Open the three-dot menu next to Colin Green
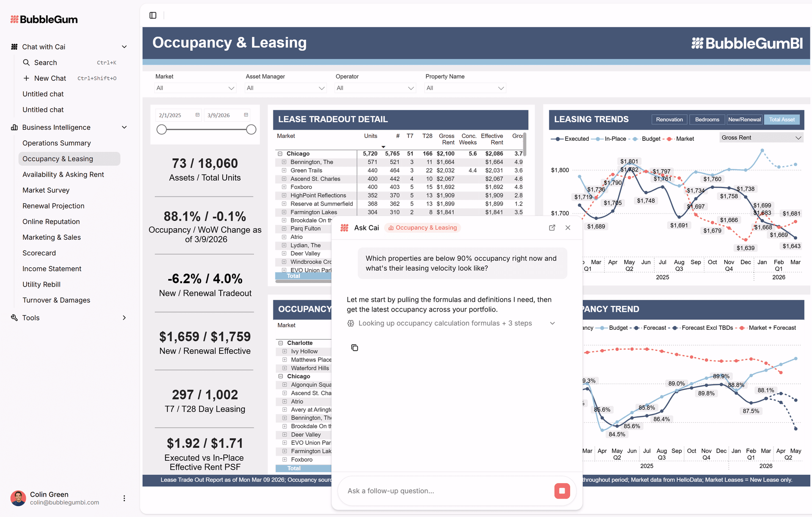Viewport: 812px width, 517px height. click(x=124, y=498)
